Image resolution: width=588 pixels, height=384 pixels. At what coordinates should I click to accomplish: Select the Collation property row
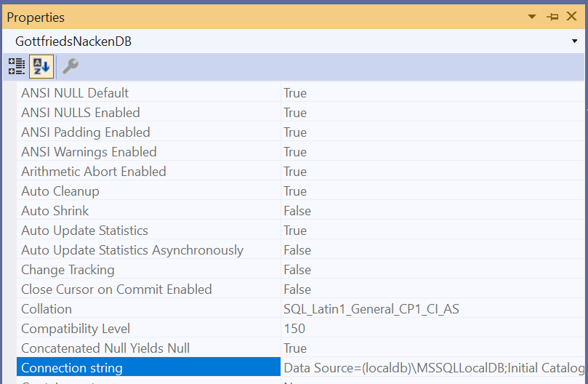tap(47, 309)
